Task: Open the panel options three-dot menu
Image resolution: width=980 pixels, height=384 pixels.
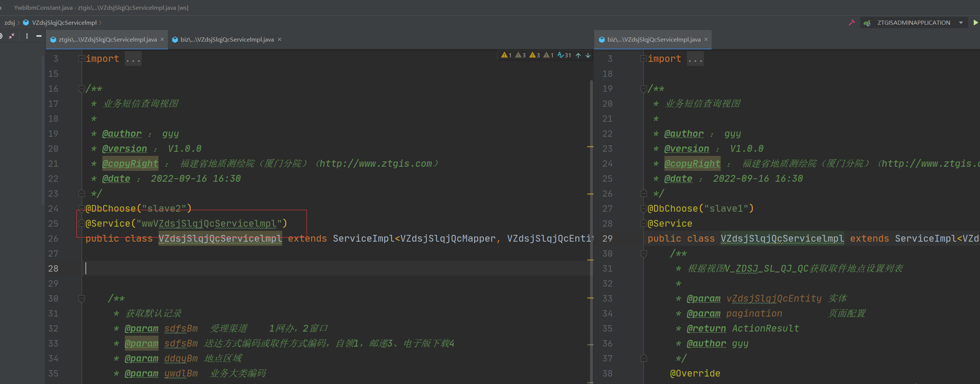Action: coord(27,36)
